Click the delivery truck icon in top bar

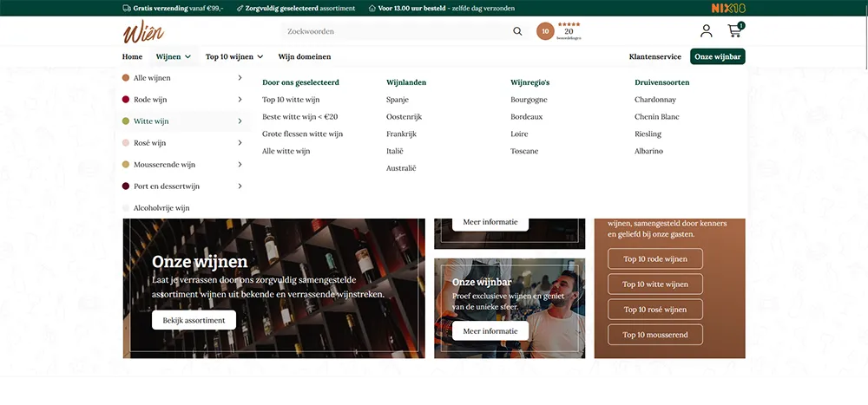coord(127,9)
